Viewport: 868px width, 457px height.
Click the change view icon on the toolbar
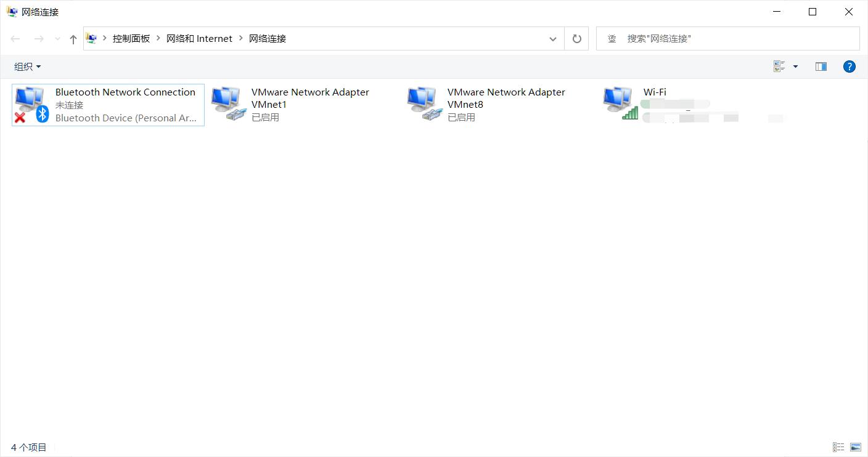(x=779, y=66)
